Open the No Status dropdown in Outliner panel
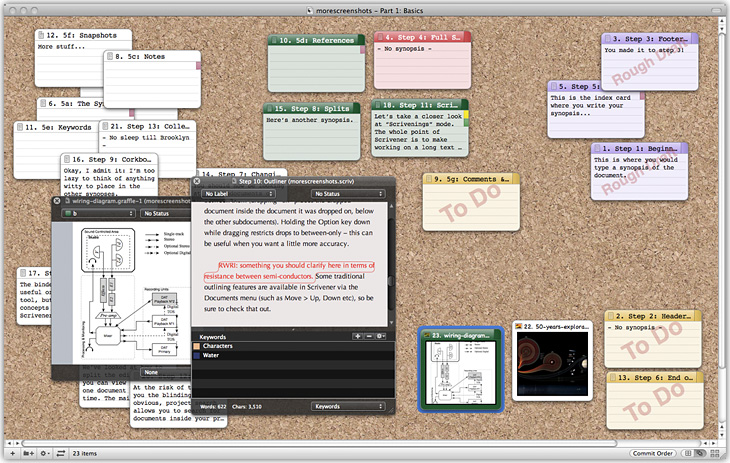This screenshot has height=463, width=730. (347, 193)
